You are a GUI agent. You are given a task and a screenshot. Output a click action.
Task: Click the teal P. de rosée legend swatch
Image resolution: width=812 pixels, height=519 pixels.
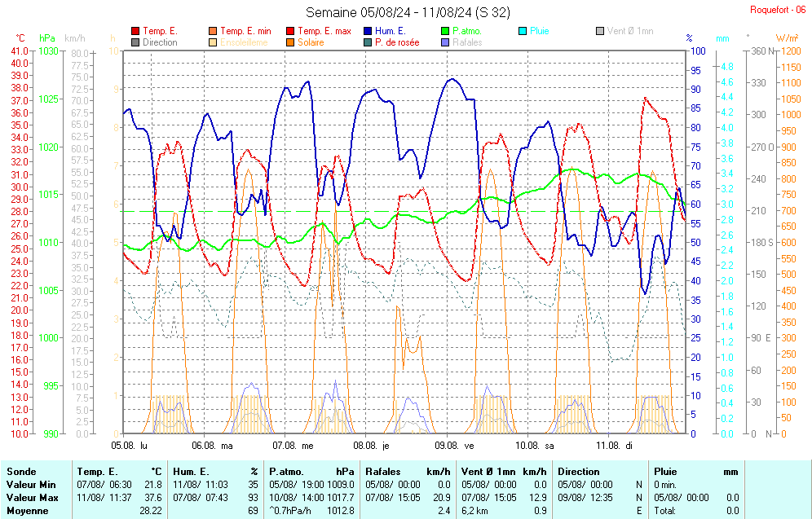(368, 42)
